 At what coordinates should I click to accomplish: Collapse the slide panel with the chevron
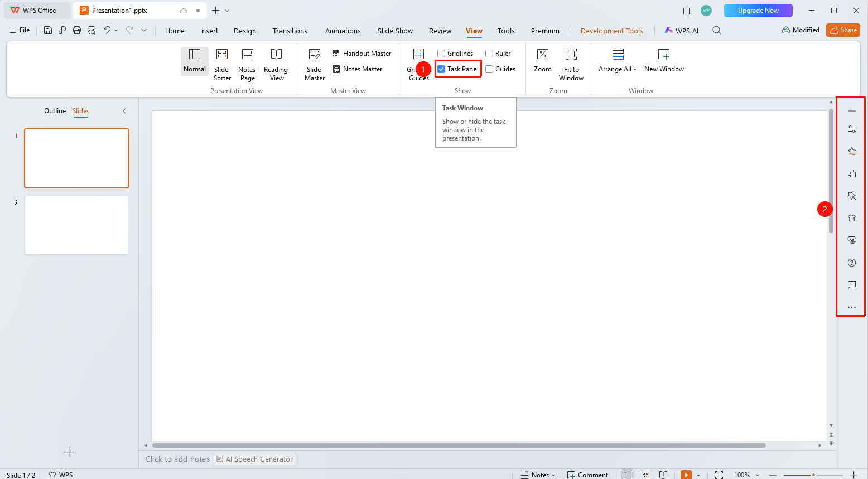pyautogui.click(x=124, y=111)
